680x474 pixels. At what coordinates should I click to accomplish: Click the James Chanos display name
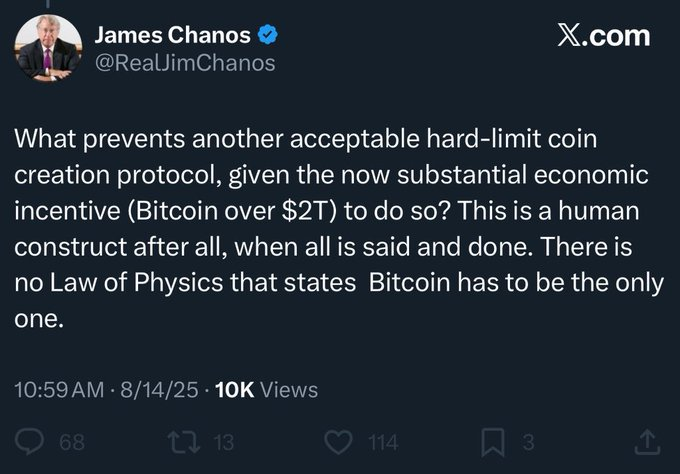[x=173, y=35]
